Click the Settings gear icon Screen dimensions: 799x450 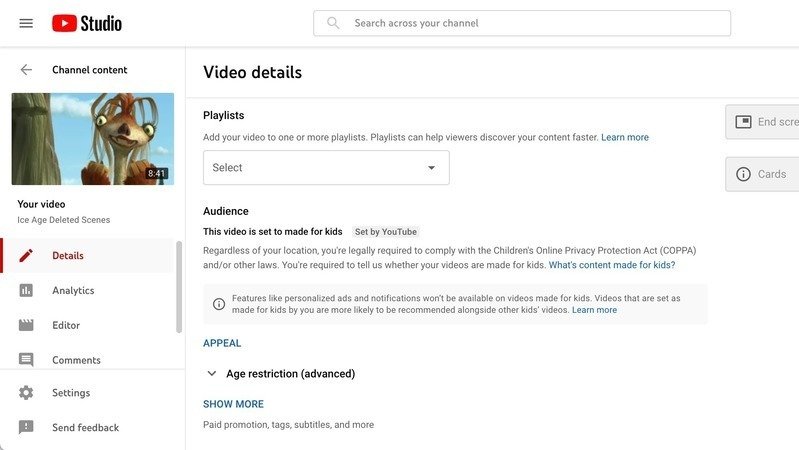pos(26,393)
